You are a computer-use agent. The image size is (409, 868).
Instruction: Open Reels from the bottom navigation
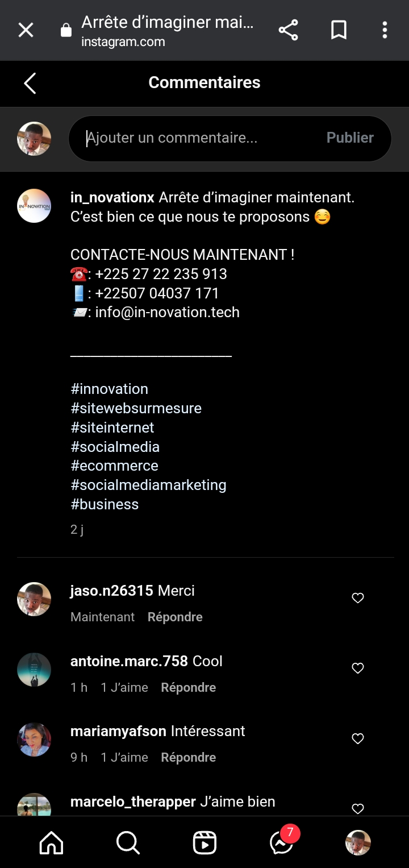(x=204, y=843)
